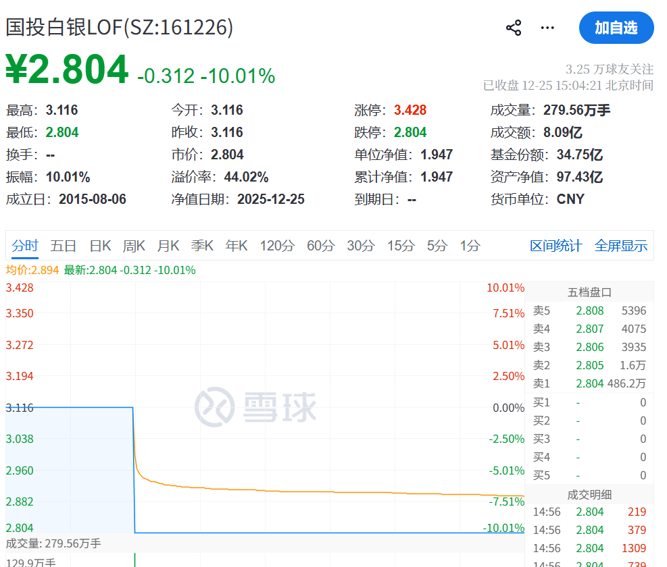Switch to 五日 chart tab
The height and width of the screenshot is (567, 667).
pyautogui.click(x=63, y=245)
